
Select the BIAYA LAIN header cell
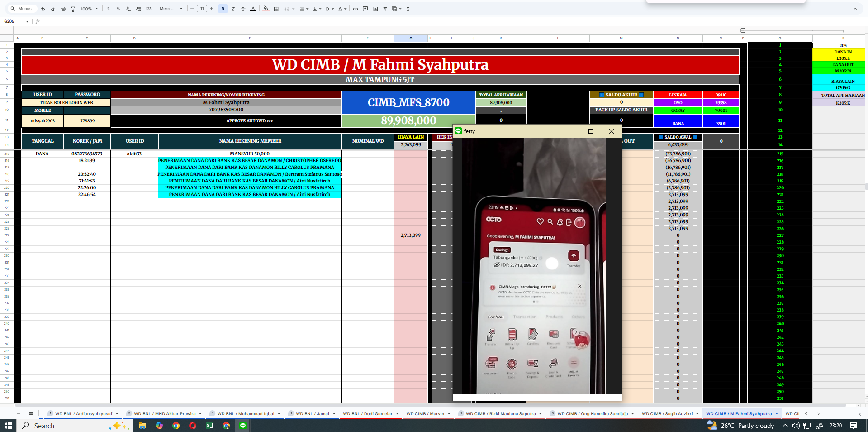pos(411,137)
